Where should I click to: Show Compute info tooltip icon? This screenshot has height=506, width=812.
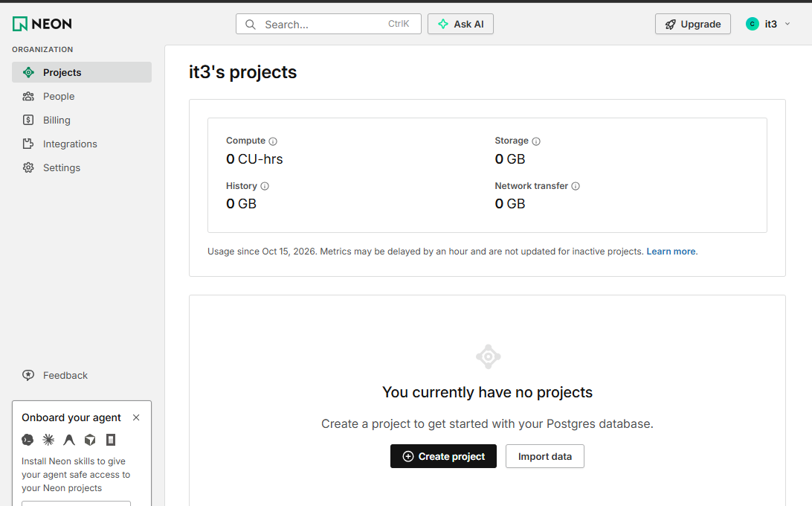point(273,141)
